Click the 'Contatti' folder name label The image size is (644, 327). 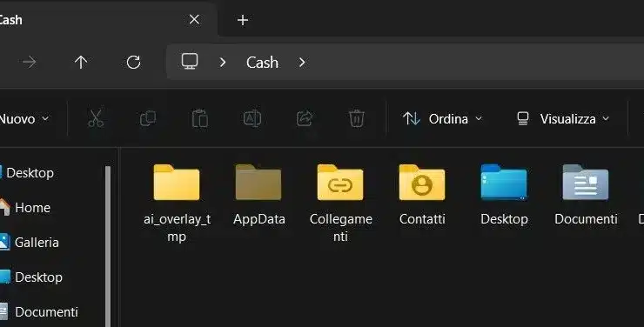pos(422,219)
